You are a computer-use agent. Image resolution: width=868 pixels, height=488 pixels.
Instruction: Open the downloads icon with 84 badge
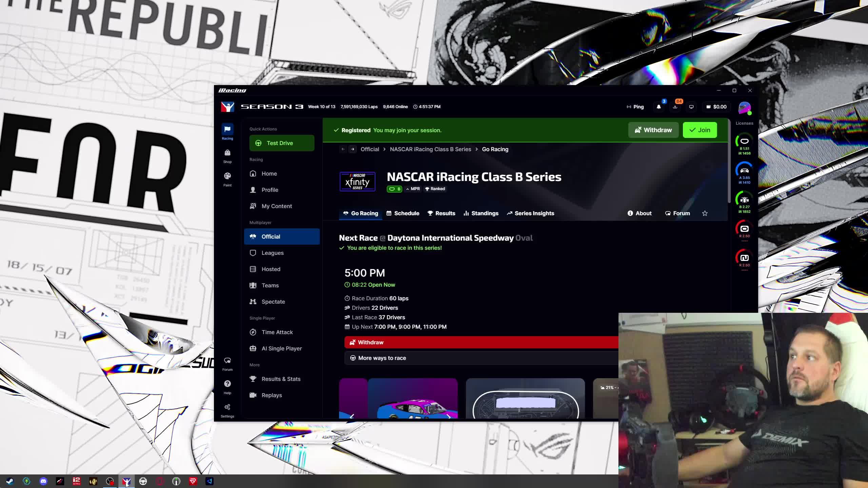click(675, 107)
